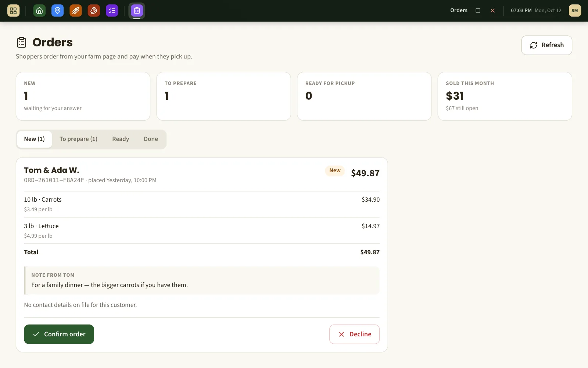The width and height of the screenshot is (588, 368).
Task: Select the active Orders clipboard icon in taskbar
Action: [137, 11]
